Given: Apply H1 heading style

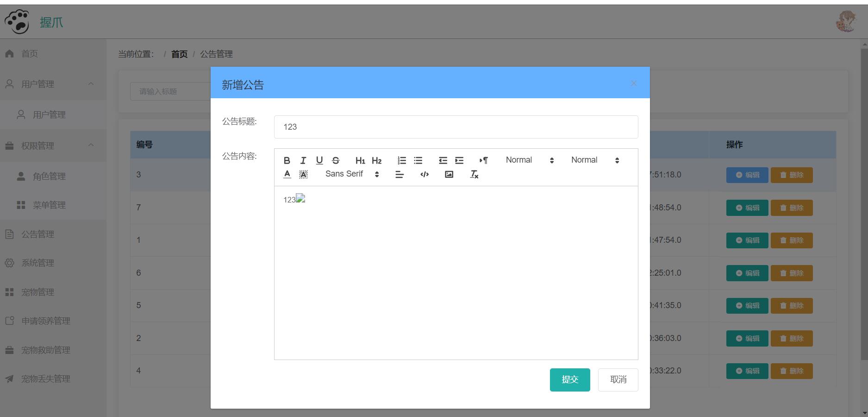Looking at the screenshot, I should 360,160.
